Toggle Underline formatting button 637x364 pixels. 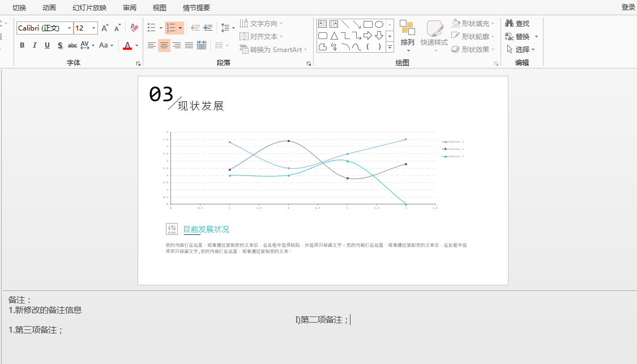47,45
